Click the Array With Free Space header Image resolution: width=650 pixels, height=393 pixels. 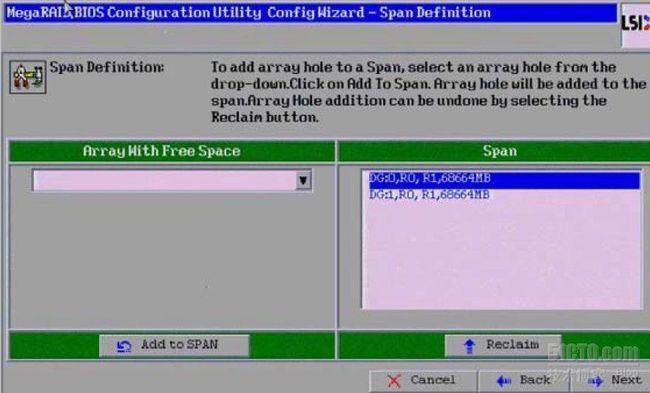172,151
